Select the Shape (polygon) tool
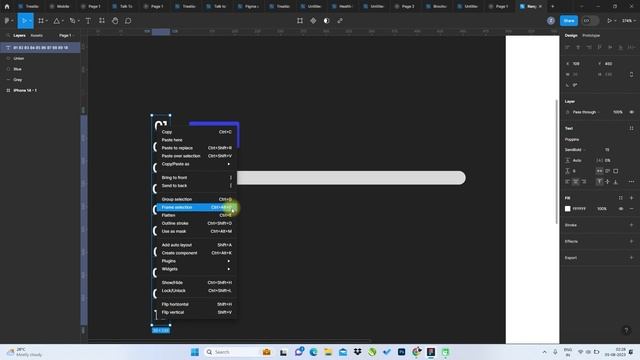This screenshot has height=360, width=640. pos(57,21)
